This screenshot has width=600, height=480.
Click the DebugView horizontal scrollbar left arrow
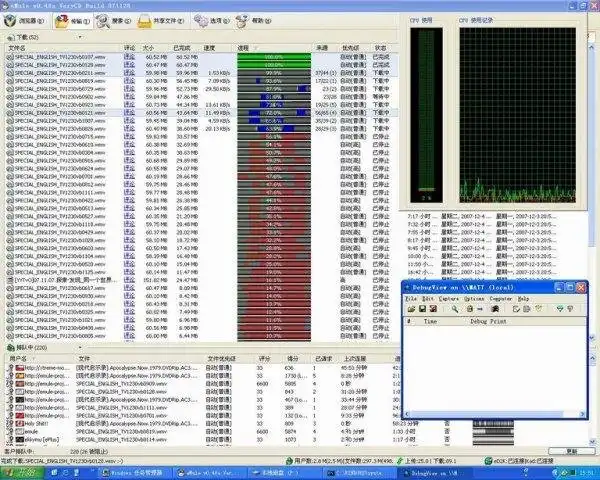(407, 414)
